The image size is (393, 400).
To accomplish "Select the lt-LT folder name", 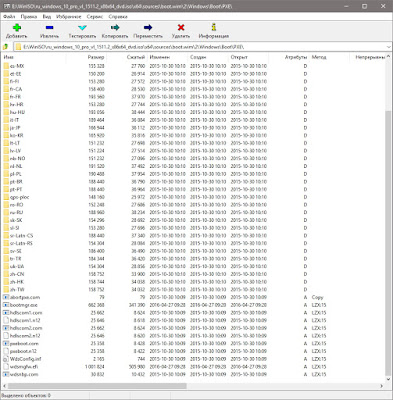I will click(15, 143).
